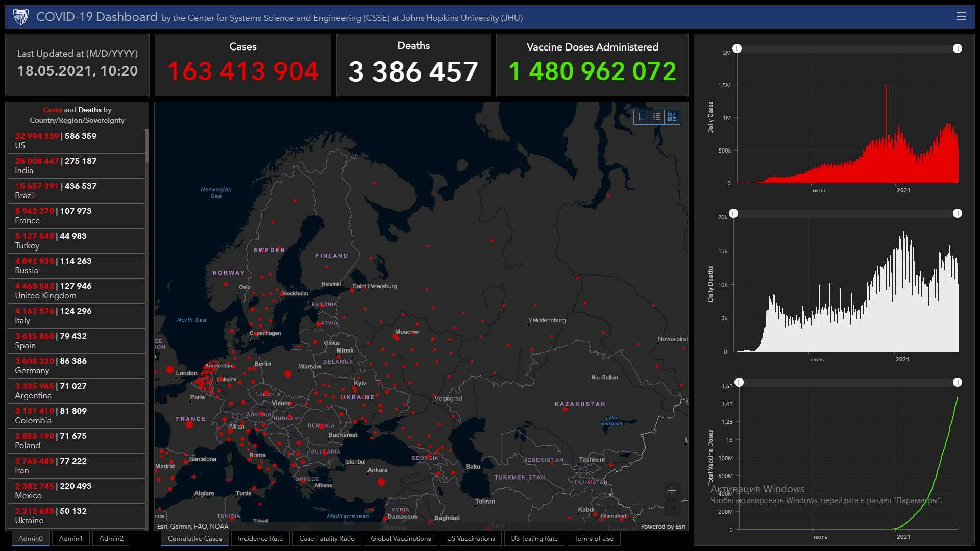Open the basemap gallery icon
Viewport: 980px width, 551px height.
point(672,117)
